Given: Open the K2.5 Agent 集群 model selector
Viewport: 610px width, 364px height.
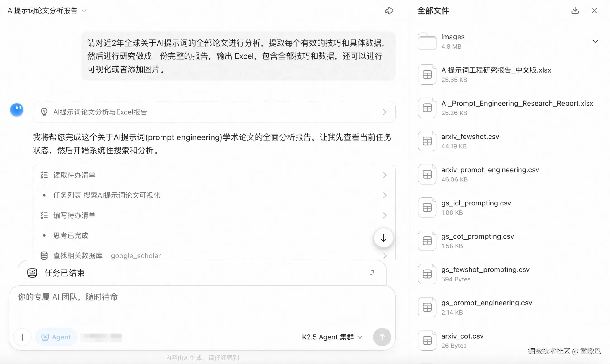Looking at the screenshot, I should (332, 337).
